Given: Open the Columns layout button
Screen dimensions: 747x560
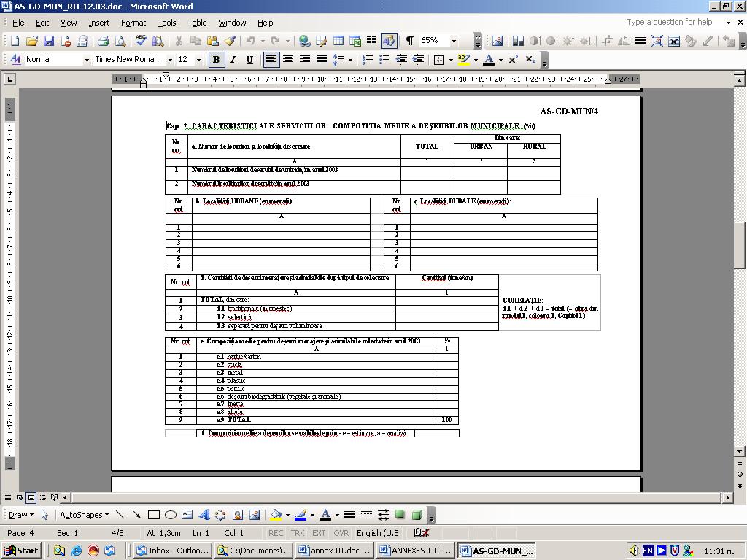Looking at the screenshot, I should [371, 41].
